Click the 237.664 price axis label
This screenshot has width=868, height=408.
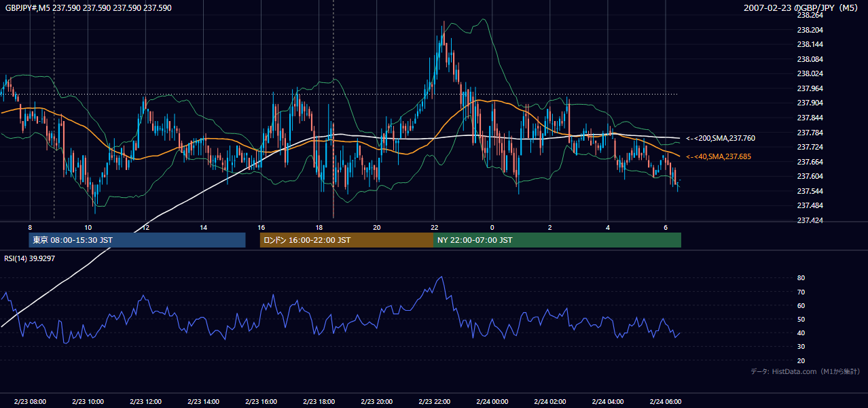pyautogui.click(x=811, y=162)
